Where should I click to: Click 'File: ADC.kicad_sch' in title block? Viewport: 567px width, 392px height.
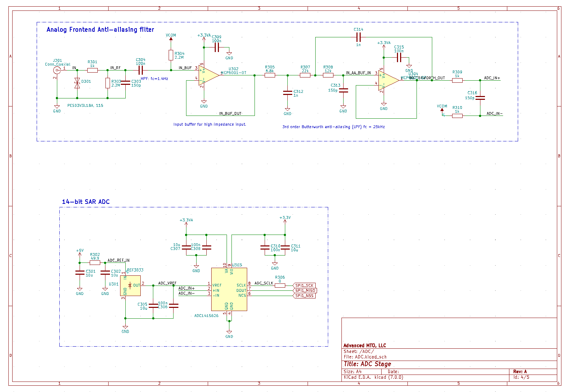click(x=365, y=357)
